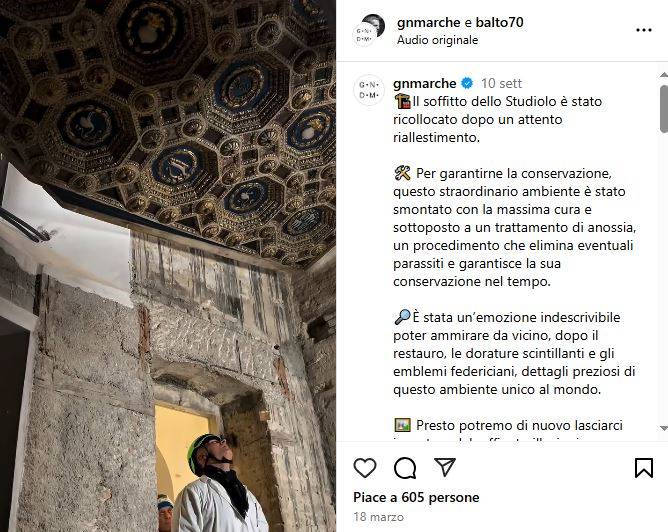Save post with the bookmark icon
Screen dimensions: 668x532
(644, 468)
